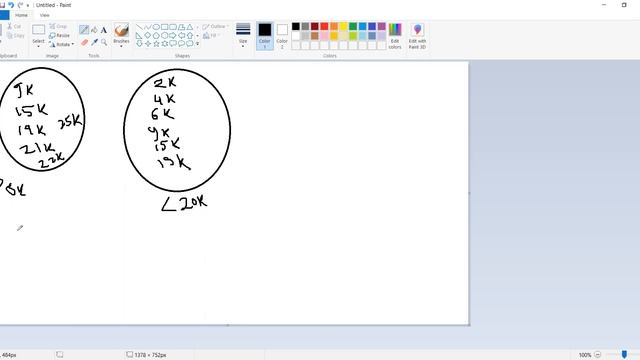
Task: Click the Rectangular selection tool box
Action: coord(38,30)
